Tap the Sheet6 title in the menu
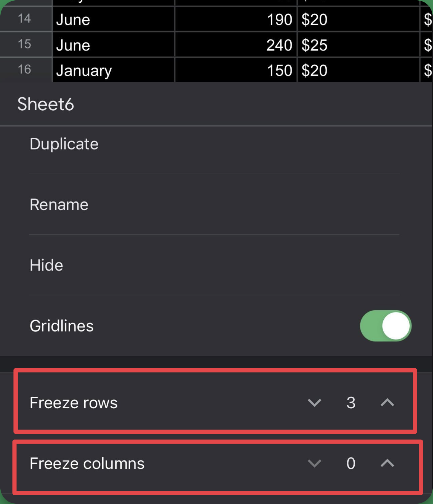Viewport: 433px width, 504px height. pyautogui.click(x=45, y=104)
